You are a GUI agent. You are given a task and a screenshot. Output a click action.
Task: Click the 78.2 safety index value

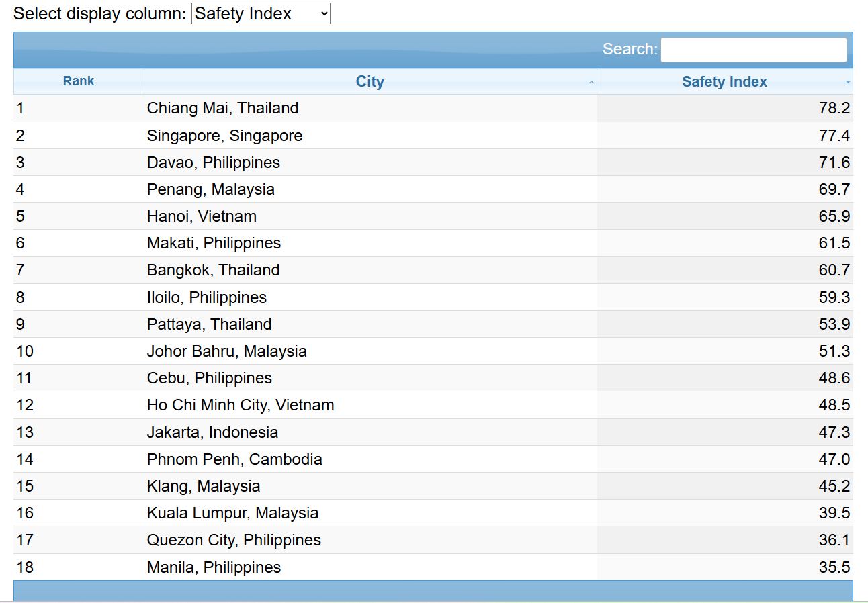pyautogui.click(x=834, y=108)
